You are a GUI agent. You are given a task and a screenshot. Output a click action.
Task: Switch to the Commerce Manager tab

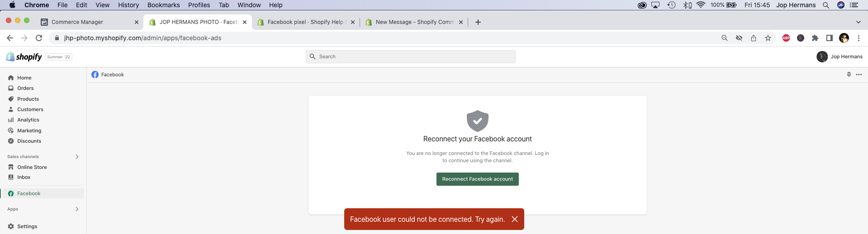[x=77, y=22]
